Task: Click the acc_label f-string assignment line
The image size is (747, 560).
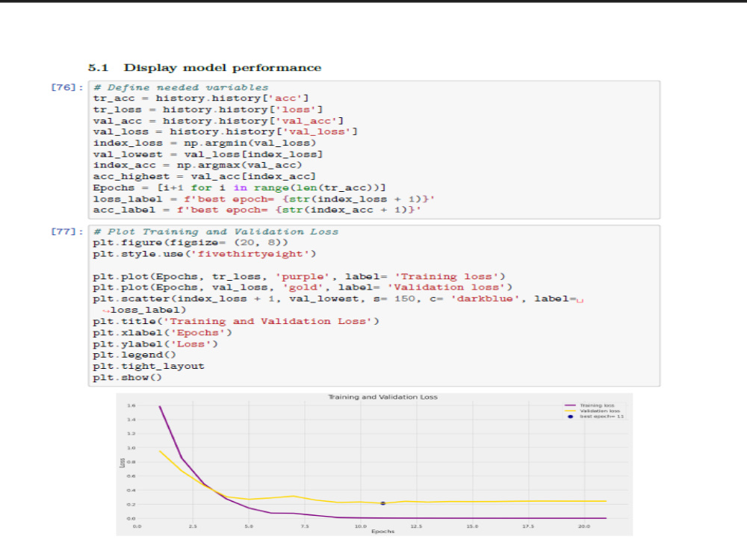Action: [257, 210]
